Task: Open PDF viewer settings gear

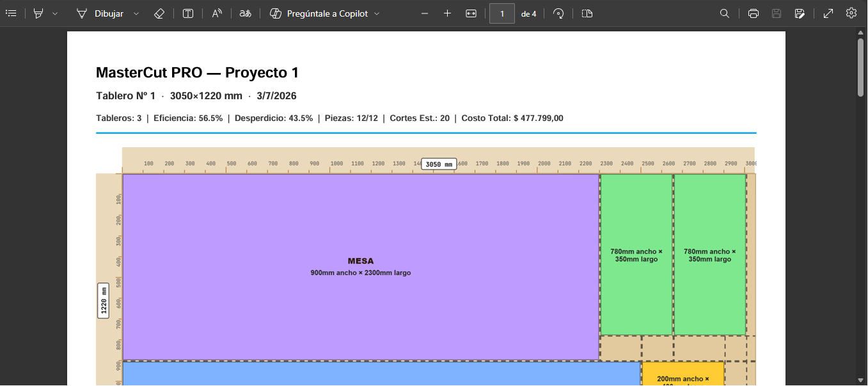Action: click(x=851, y=13)
